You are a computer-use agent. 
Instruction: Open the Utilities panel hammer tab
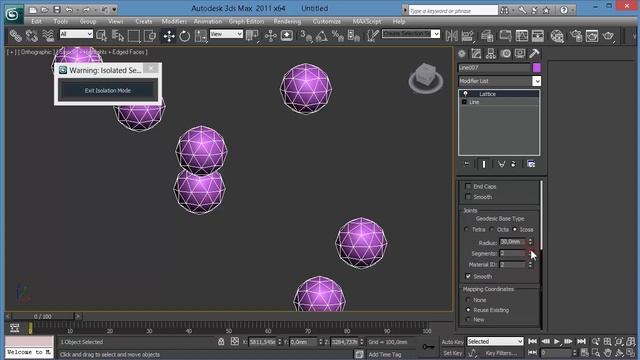(x=534, y=53)
